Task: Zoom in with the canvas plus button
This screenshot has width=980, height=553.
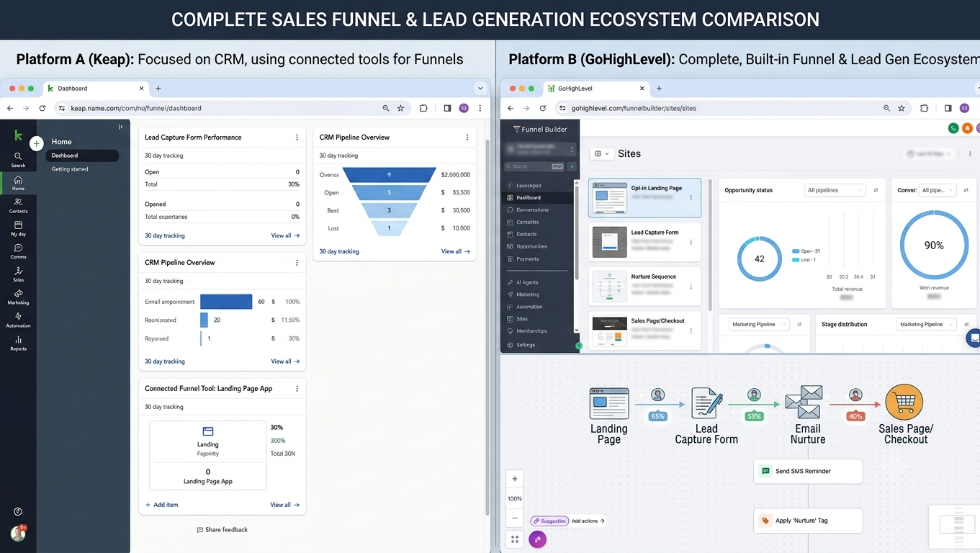Action: [515, 479]
